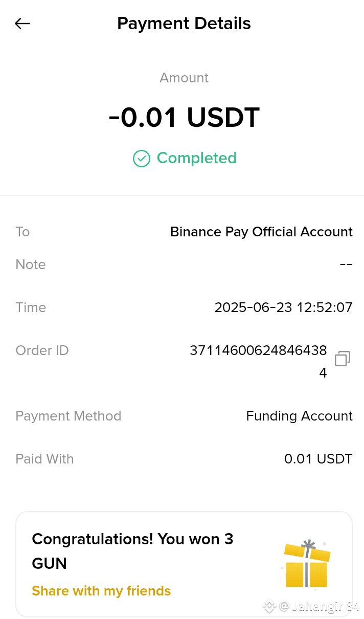Click the Order ID label
The width and height of the screenshot is (364, 619).
pos(42,350)
